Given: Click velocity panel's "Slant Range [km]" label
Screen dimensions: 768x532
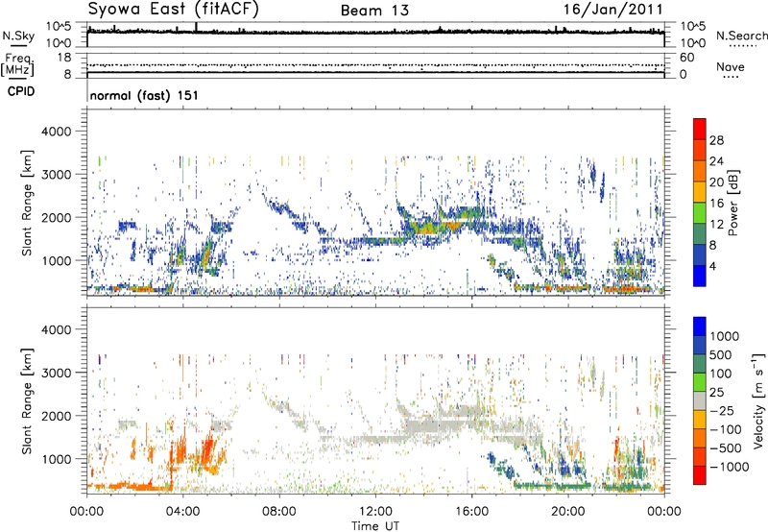Looking at the screenshot, I should pos(27,400).
